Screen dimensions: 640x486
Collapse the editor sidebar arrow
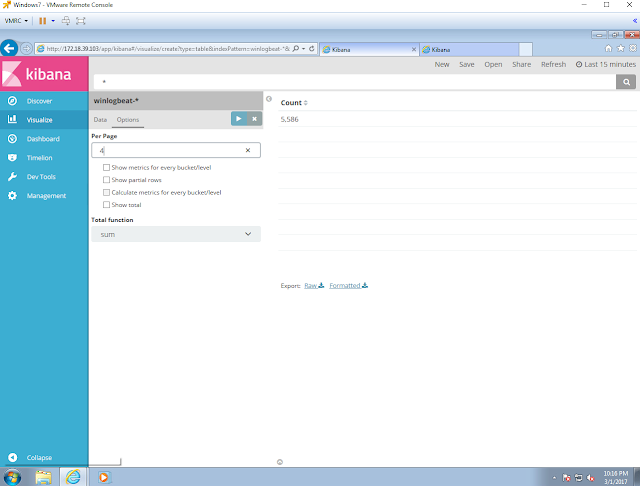[269, 99]
